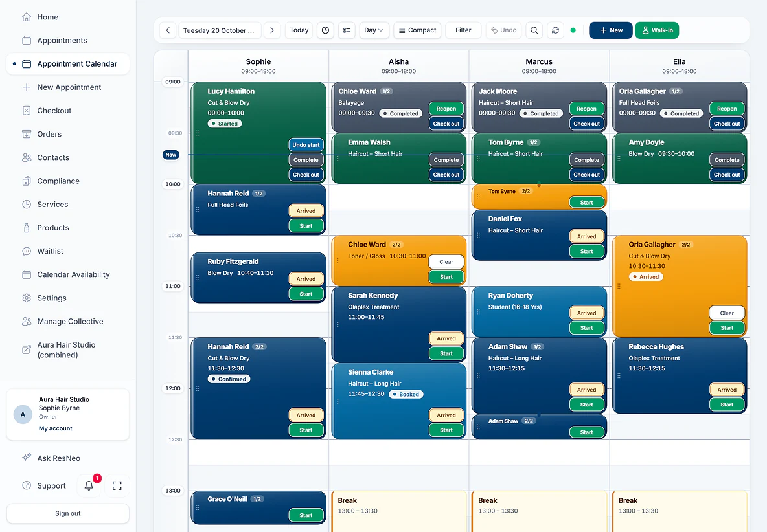Undo start for Lucy Hamilton
Viewport: 767px width, 532px height.
point(306,145)
